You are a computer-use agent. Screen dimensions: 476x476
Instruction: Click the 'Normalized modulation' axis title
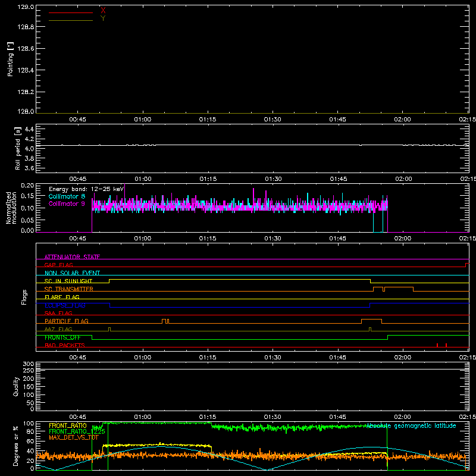click(11, 208)
